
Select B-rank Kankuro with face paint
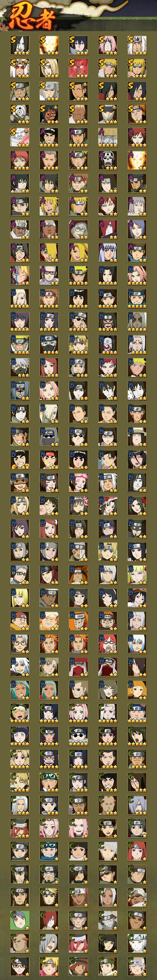pyautogui.click(x=108, y=322)
